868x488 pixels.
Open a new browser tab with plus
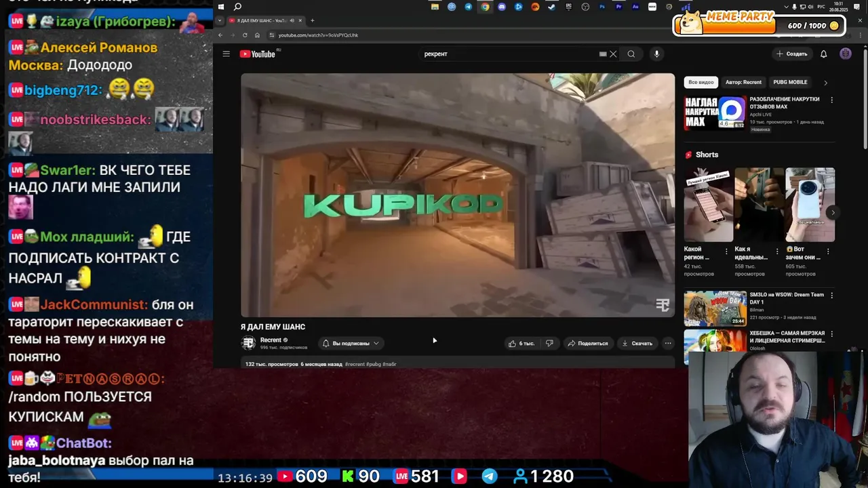pyautogui.click(x=313, y=20)
